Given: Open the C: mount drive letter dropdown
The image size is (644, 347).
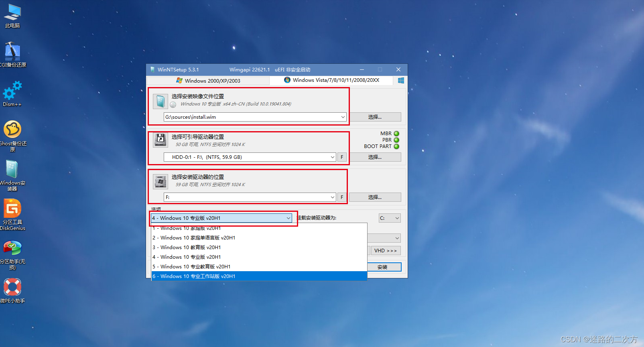Looking at the screenshot, I should [x=390, y=218].
